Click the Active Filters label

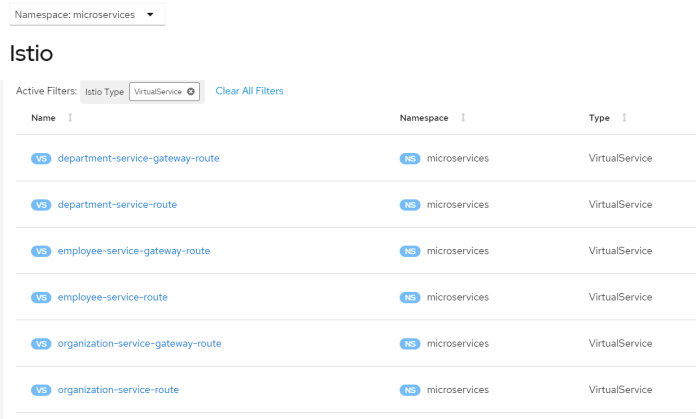[46, 91]
